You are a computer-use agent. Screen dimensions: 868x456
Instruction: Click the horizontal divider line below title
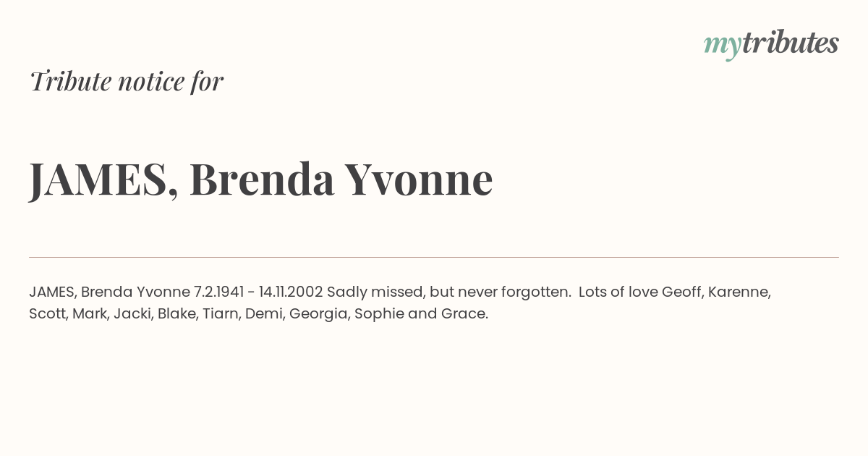click(x=434, y=257)
